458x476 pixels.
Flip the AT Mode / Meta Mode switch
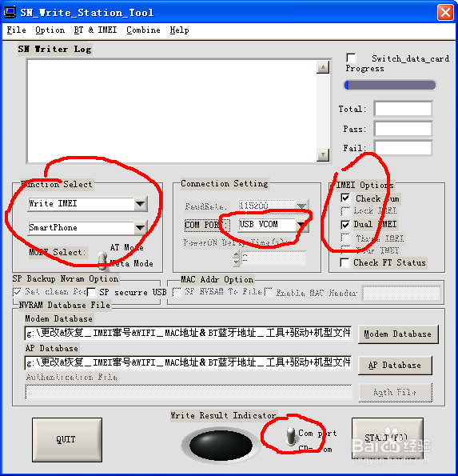pyautogui.click(x=102, y=261)
